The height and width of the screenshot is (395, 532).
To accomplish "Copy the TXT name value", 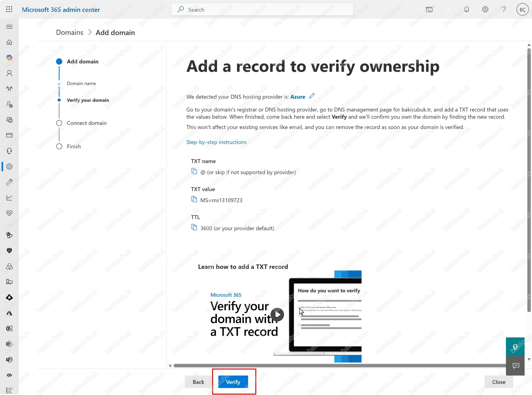I will (x=194, y=171).
